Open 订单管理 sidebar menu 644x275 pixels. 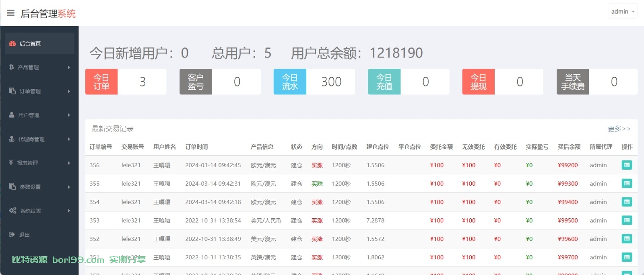point(39,91)
